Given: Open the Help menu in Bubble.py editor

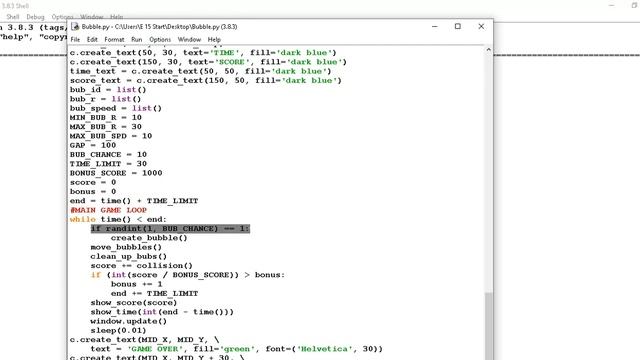Looking at the screenshot, I should pos(214,40).
